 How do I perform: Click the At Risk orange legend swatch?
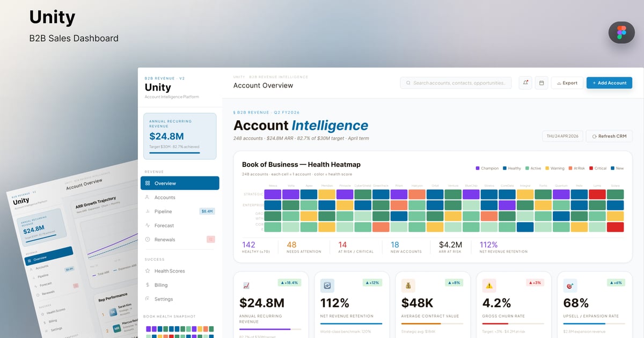tap(570, 168)
